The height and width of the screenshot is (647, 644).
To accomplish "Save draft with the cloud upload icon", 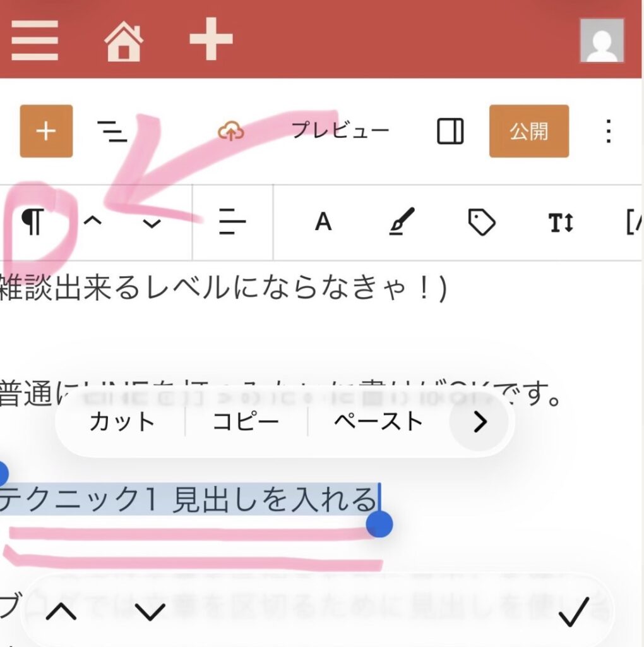I will click(231, 131).
